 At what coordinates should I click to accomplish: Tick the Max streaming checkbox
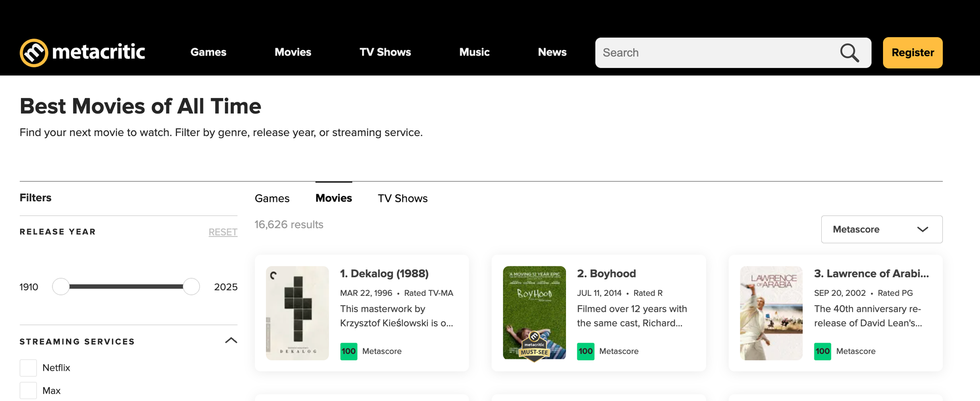pos(28,391)
